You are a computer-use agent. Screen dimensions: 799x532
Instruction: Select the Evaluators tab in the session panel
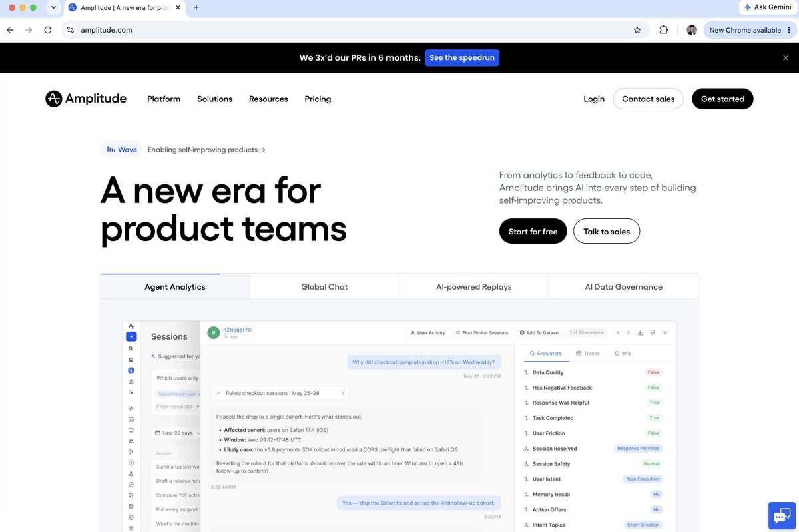(x=545, y=353)
